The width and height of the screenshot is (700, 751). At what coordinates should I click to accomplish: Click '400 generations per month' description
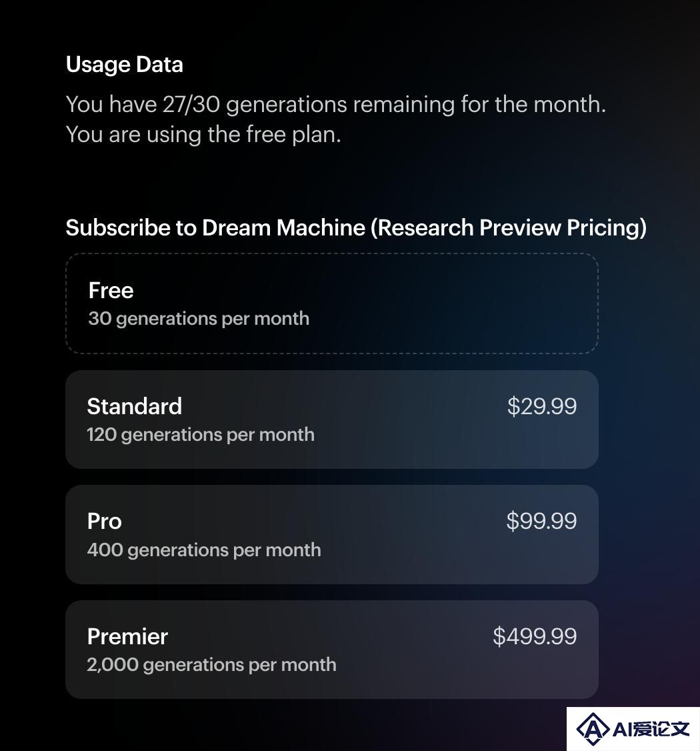tap(204, 550)
